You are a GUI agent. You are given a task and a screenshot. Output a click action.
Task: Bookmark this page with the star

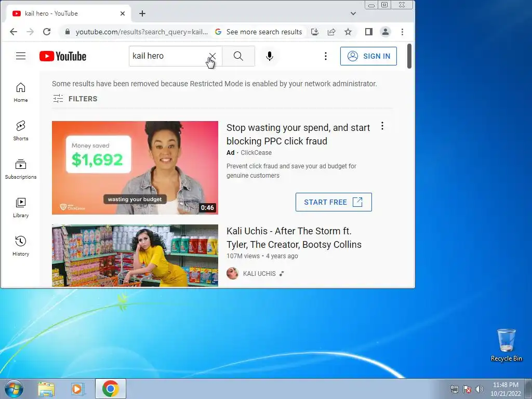[x=348, y=32]
